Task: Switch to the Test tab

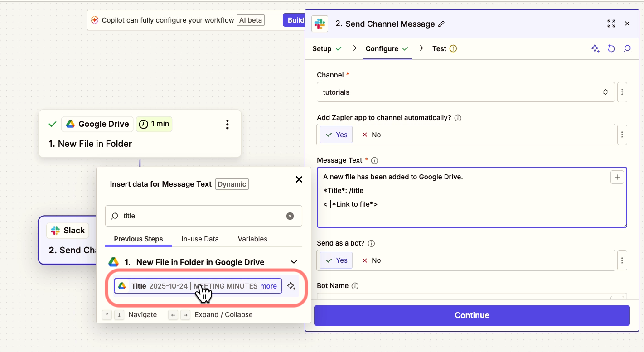Action: point(444,48)
